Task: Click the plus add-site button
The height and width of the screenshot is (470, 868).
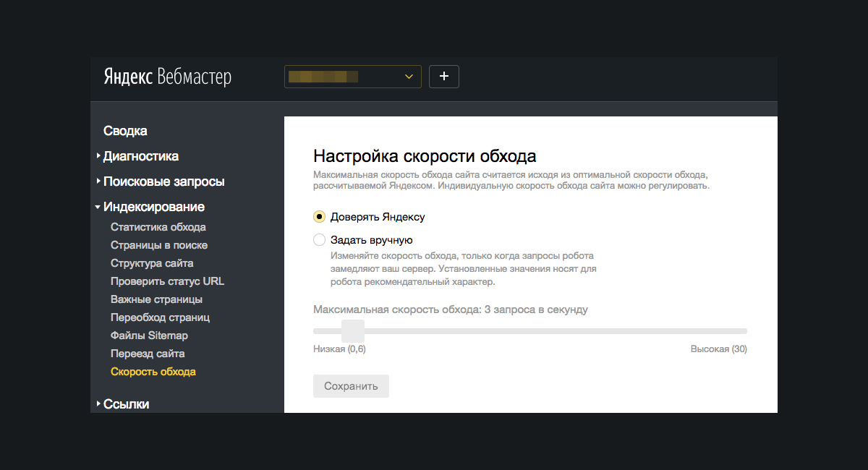Action: coord(444,76)
